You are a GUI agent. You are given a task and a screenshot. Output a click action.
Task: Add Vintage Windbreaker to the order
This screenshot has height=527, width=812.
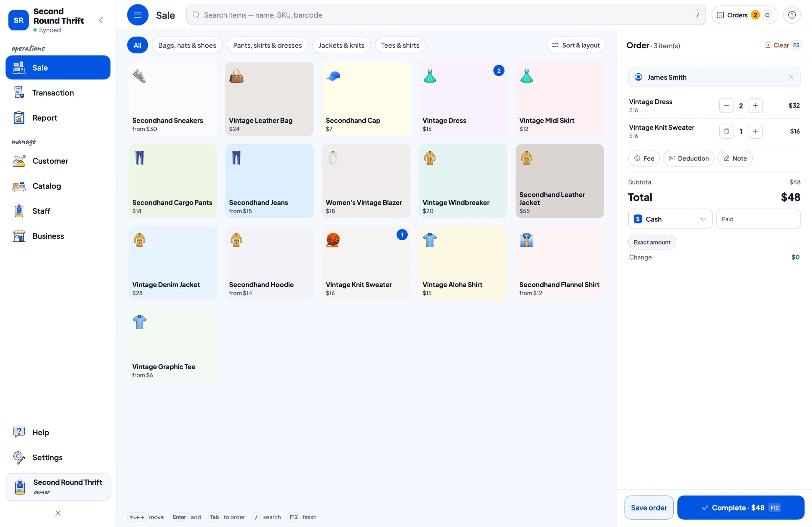[463, 181]
